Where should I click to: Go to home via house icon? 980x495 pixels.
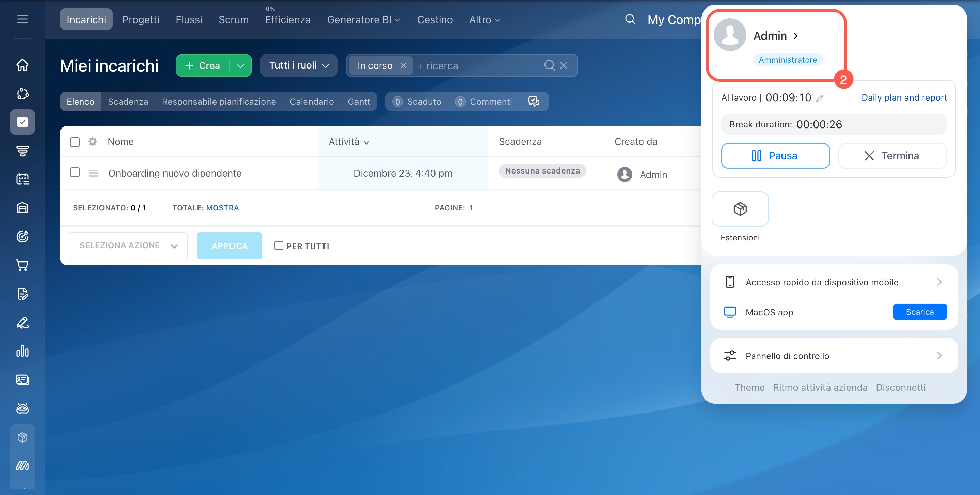click(x=22, y=65)
